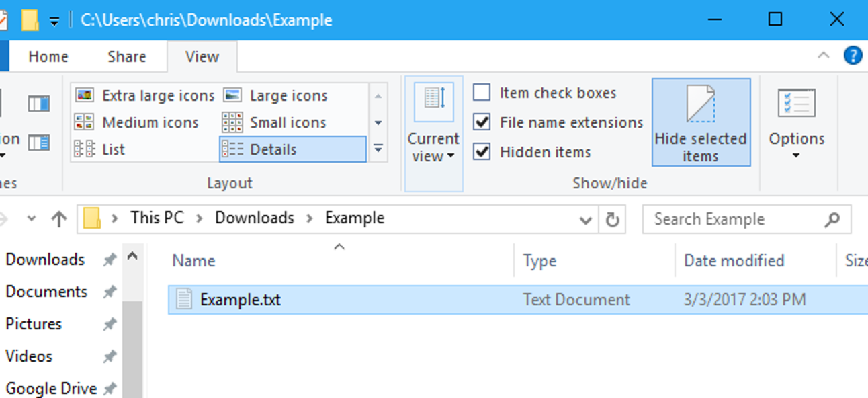868x398 pixels.
Task: Open the Home ribbon tab
Action: coord(48,57)
